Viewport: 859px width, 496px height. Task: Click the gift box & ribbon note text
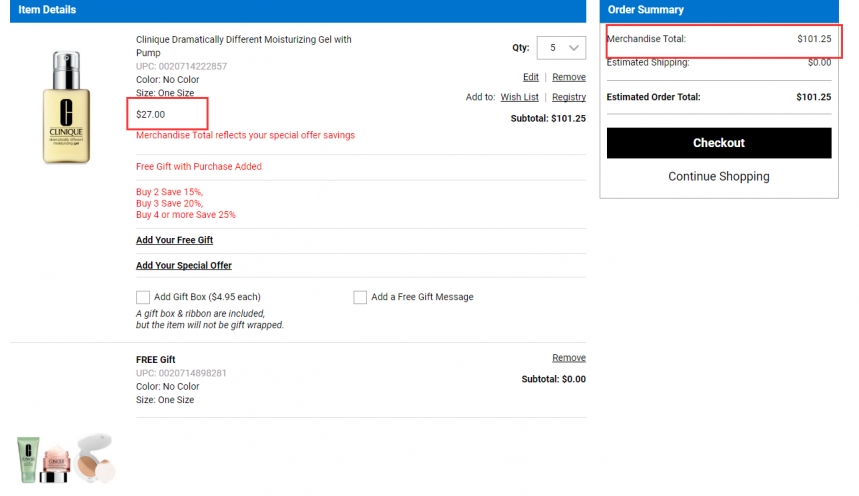click(210, 320)
